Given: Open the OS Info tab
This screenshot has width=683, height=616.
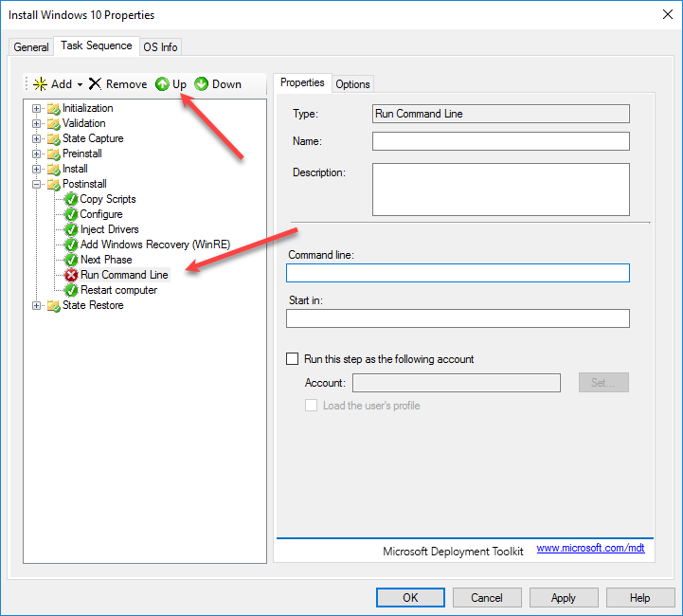Looking at the screenshot, I should 160,47.
